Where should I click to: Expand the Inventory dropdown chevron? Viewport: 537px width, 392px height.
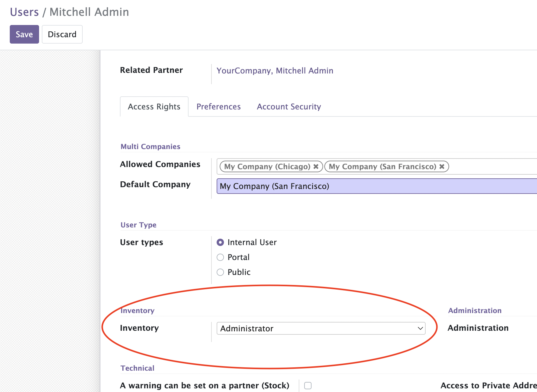[x=420, y=328]
